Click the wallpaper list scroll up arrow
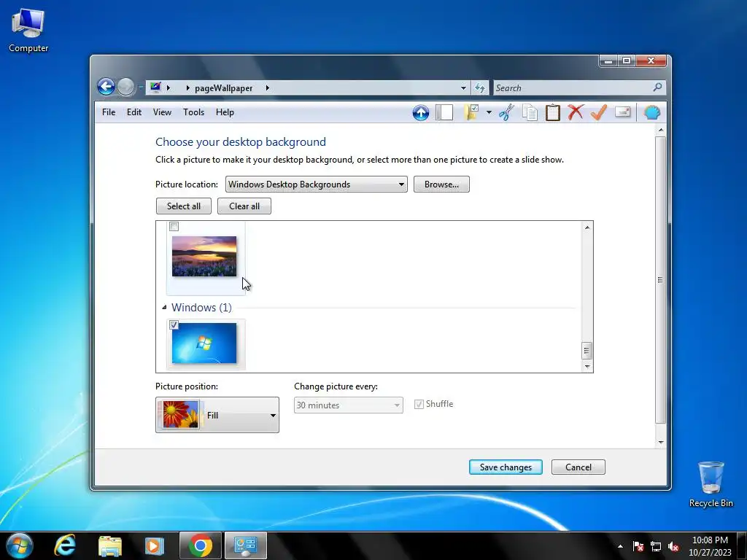 coord(587,227)
